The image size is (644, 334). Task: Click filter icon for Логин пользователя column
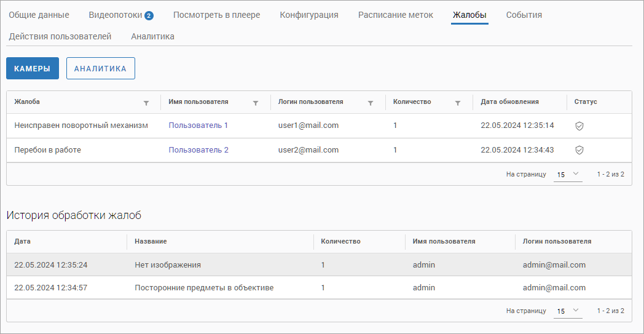pyautogui.click(x=371, y=103)
